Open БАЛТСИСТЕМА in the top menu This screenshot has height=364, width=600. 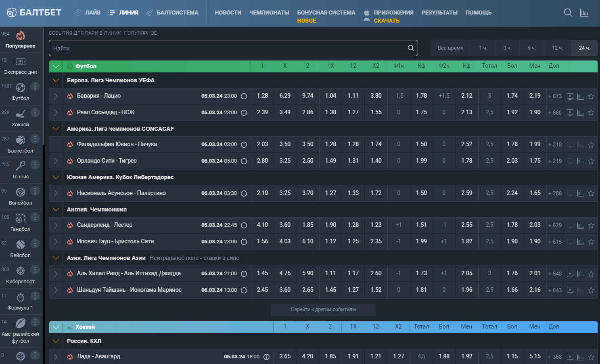(x=172, y=13)
